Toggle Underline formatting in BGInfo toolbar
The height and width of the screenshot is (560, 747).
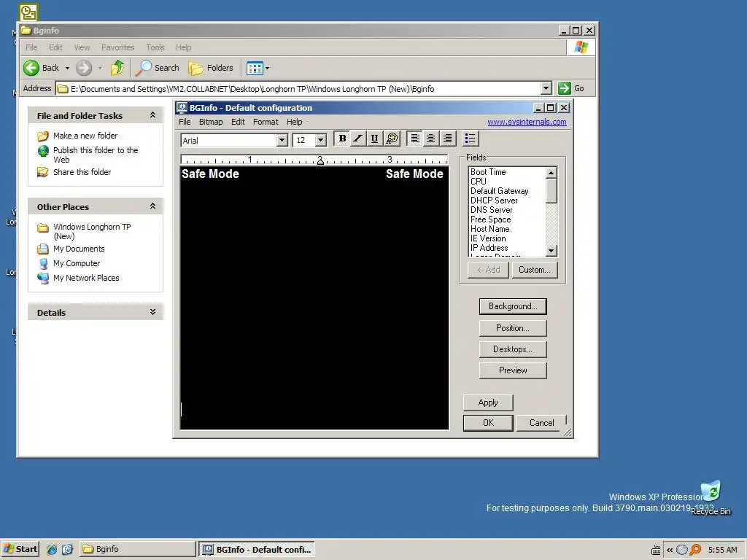pos(374,139)
